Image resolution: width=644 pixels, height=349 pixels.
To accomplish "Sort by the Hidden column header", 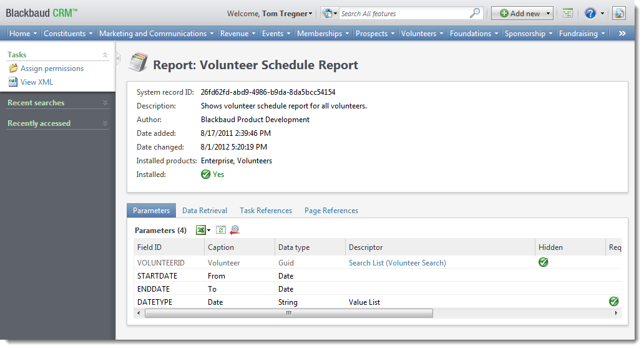I will tap(570, 247).
